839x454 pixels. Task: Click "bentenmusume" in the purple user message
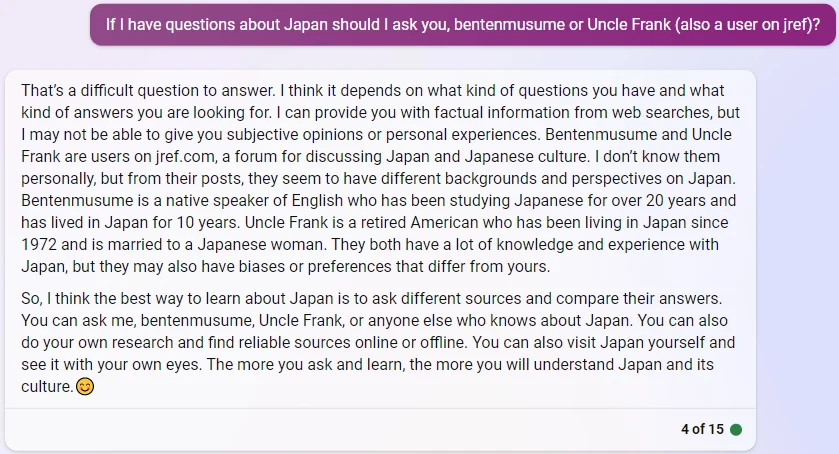[508, 25]
